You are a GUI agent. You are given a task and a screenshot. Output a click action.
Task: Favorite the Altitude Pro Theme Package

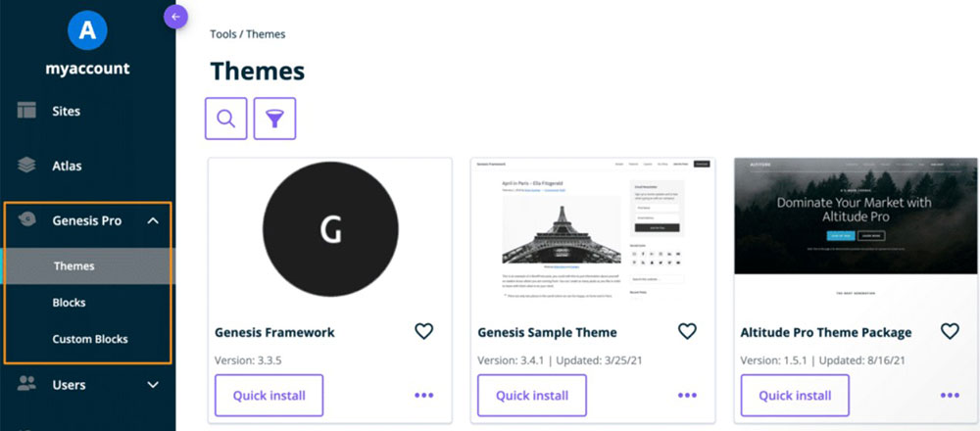coord(950,331)
